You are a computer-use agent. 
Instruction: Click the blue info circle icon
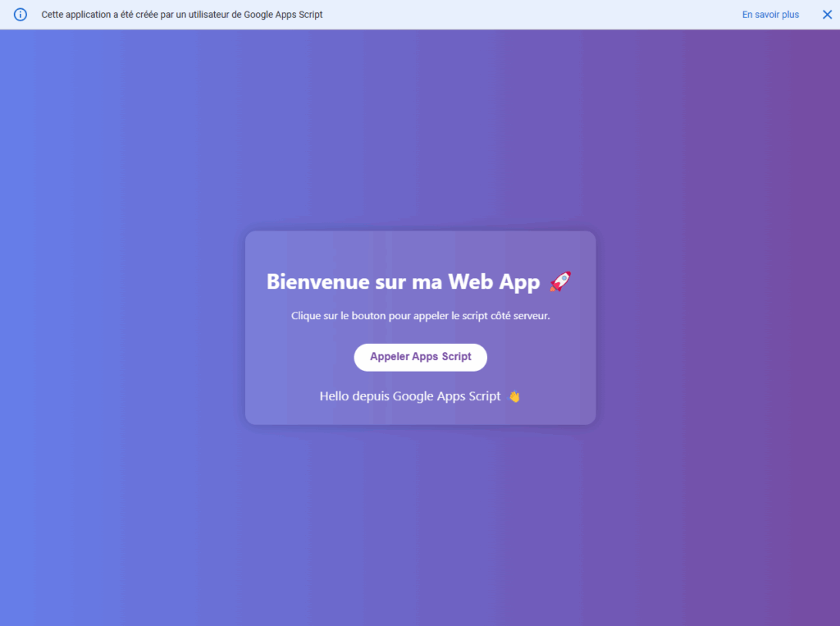[x=21, y=15]
